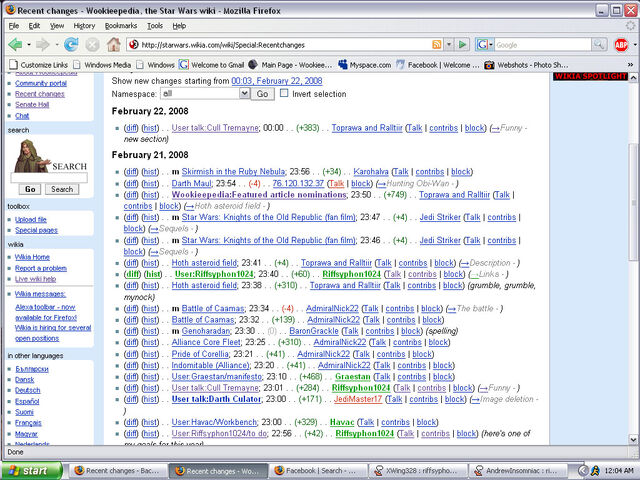Screen dimensions: 640x480
Task: Click the Firefox back arrow button
Action: tap(16, 44)
